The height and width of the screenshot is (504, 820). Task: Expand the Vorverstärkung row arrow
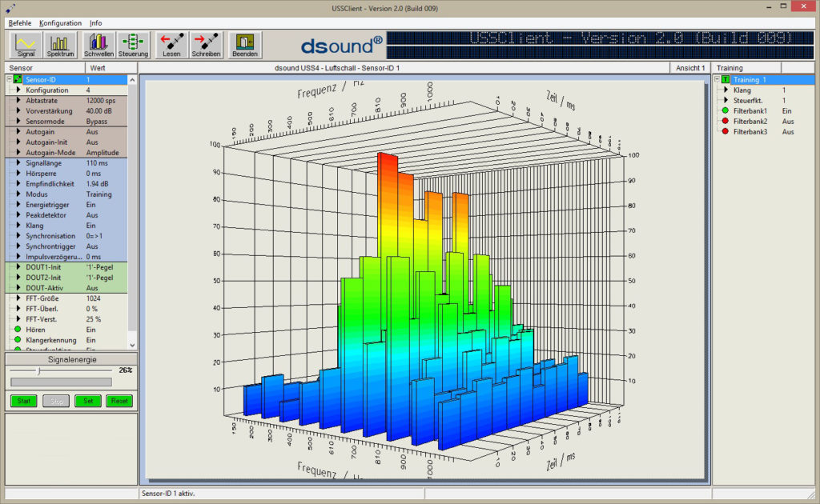coord(18,110)
